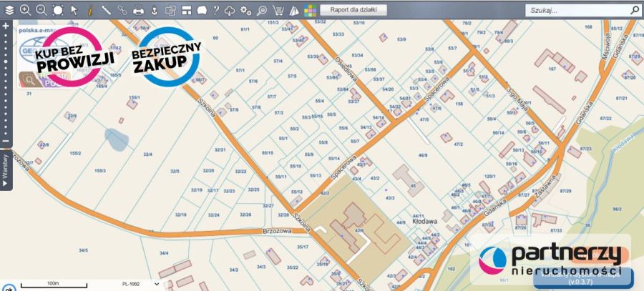Click the triangle pyramid toolbar icon
644x291 pixels.
(x=294, y=11)
